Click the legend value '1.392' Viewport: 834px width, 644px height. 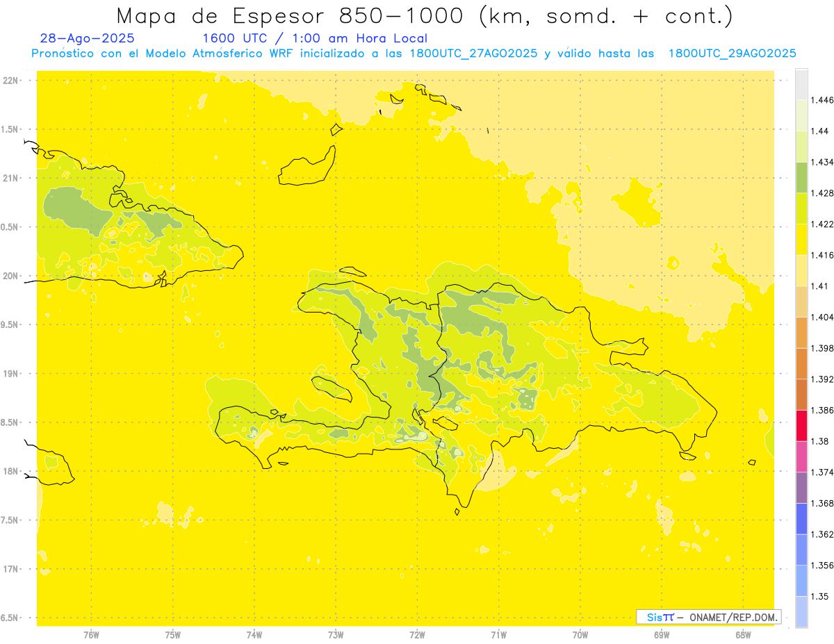[823, 379]
